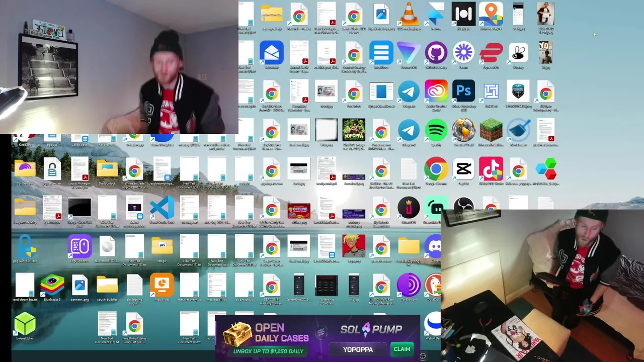
Task: Open DEF CON Hacking Conference Chrome shortcut
Action: [271, 286]
